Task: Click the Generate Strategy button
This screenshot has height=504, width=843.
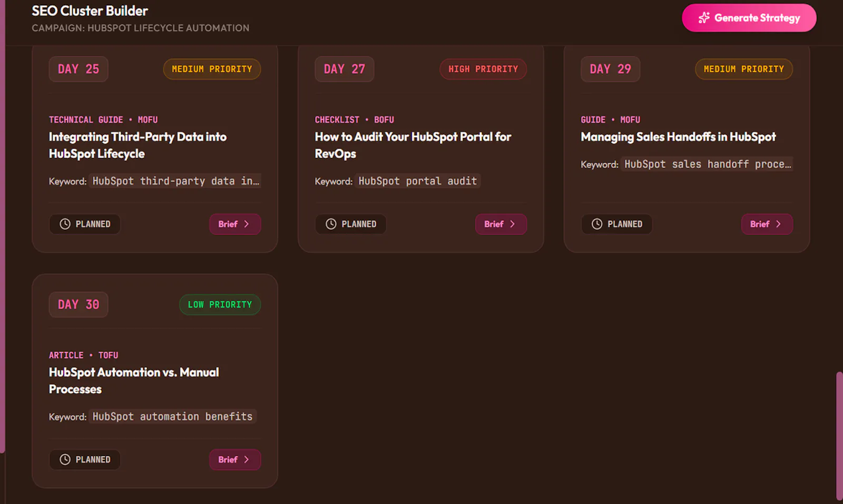Action: point(749,18)
